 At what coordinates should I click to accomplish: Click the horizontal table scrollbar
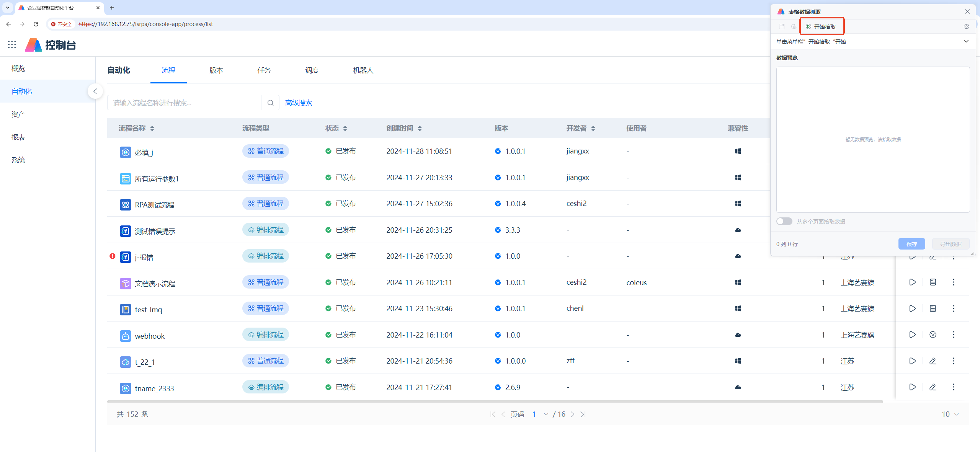495,401
